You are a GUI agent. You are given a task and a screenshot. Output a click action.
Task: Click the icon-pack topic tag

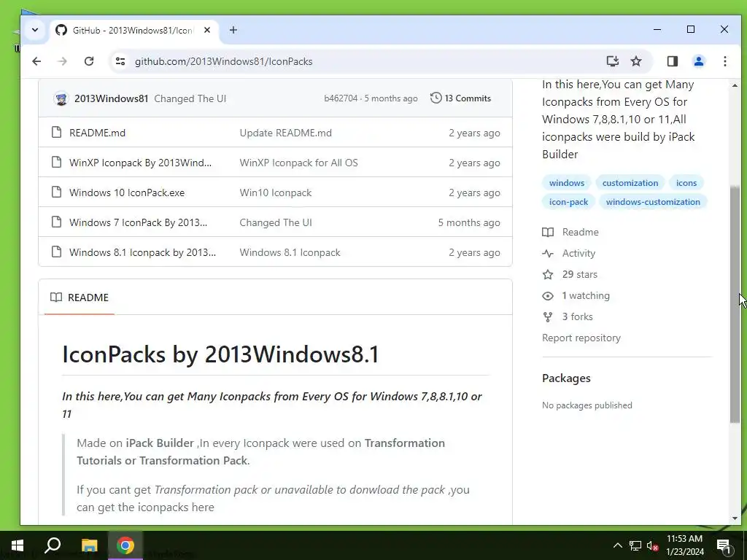568,202
